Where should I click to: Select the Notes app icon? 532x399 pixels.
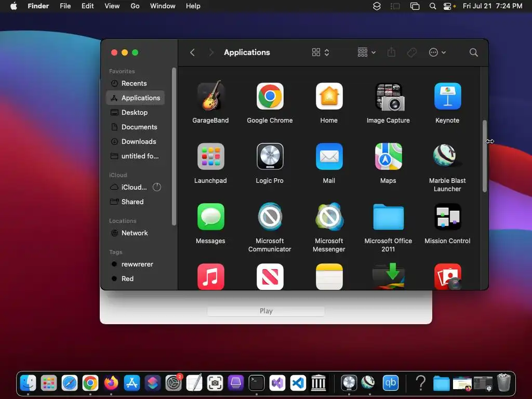[329, 276]
